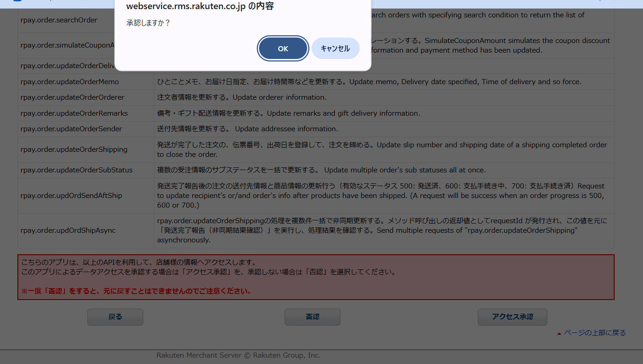
Task: Click the 否認 button
Action: [x=313, y=317]
